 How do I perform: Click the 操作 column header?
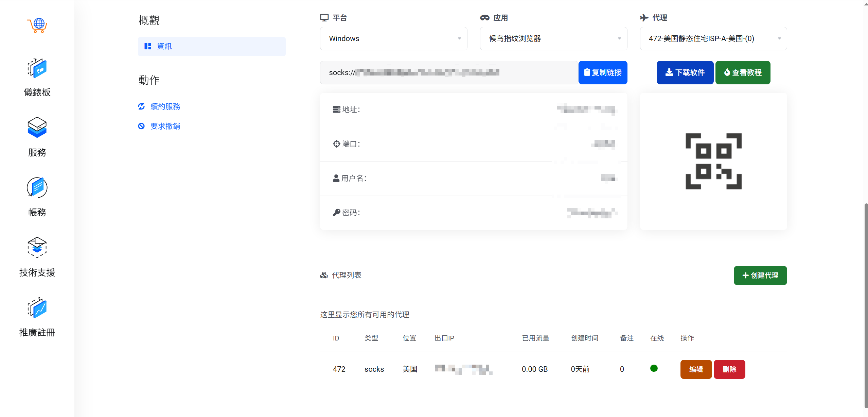(x=687, y=338)
